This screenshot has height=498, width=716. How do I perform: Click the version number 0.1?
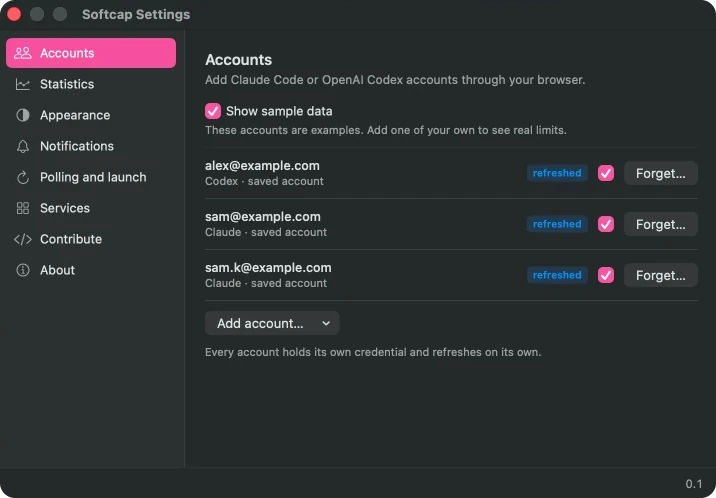pos(694,484)
